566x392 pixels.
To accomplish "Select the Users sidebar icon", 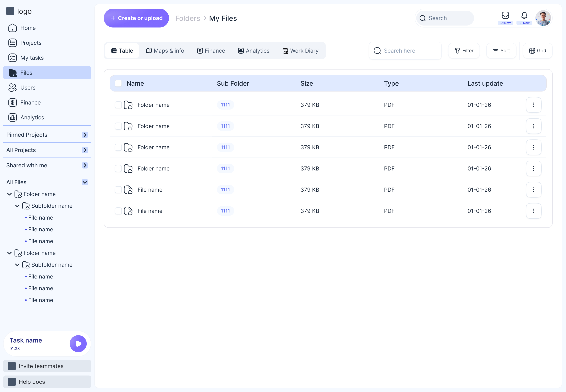I will click(x=12, y=88).
